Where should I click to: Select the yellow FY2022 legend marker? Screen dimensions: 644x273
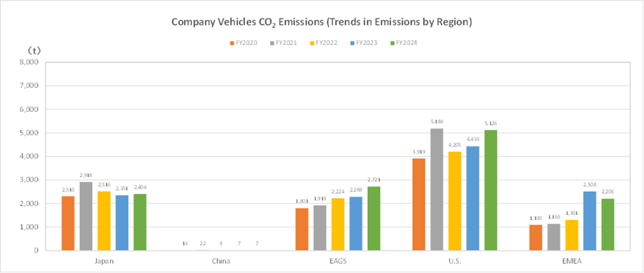(x=311, y=43)
